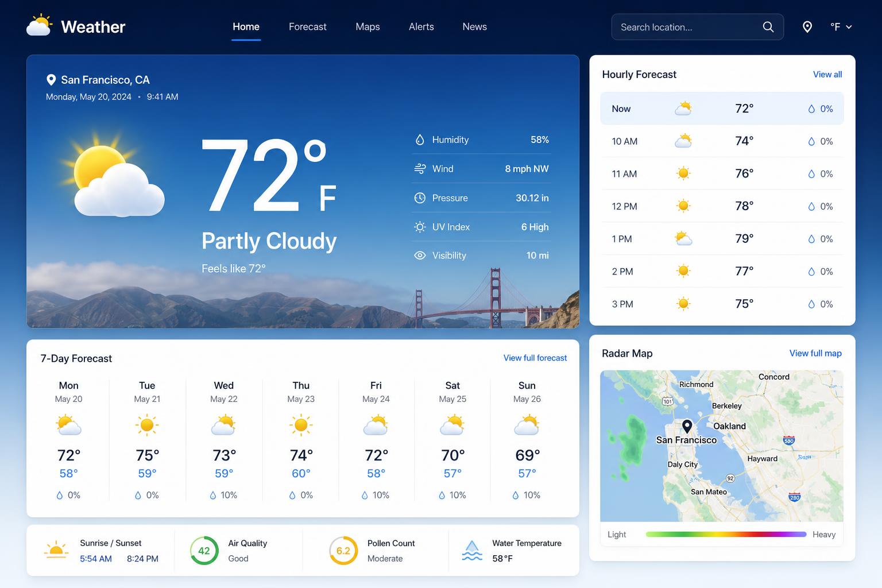Click in the Search location field
882x588 pixels.
tap(698, 27)
